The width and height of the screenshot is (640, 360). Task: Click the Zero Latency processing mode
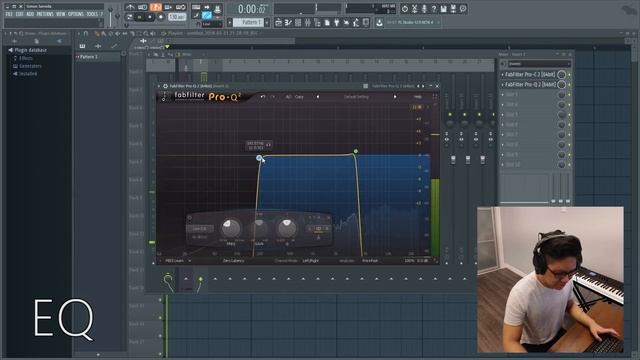pyautogui.click(x=233, y=260)
